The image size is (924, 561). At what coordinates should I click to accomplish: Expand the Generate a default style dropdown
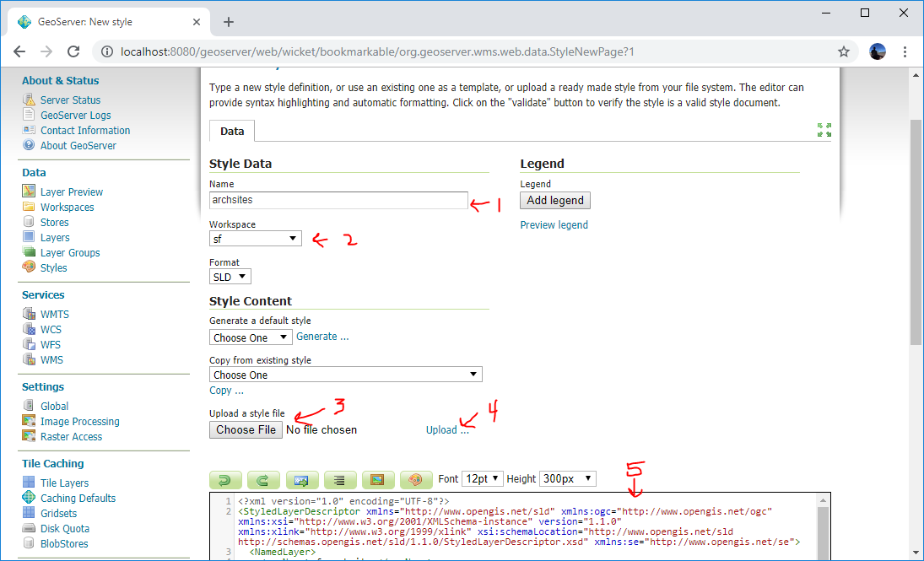click(251, 337)
